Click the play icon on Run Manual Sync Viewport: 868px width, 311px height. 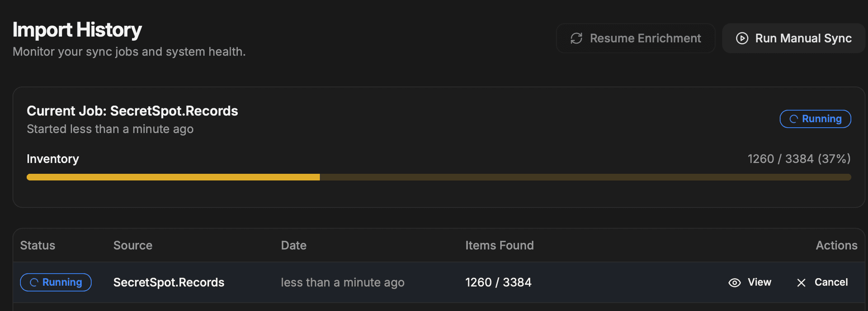click(742, 38)
